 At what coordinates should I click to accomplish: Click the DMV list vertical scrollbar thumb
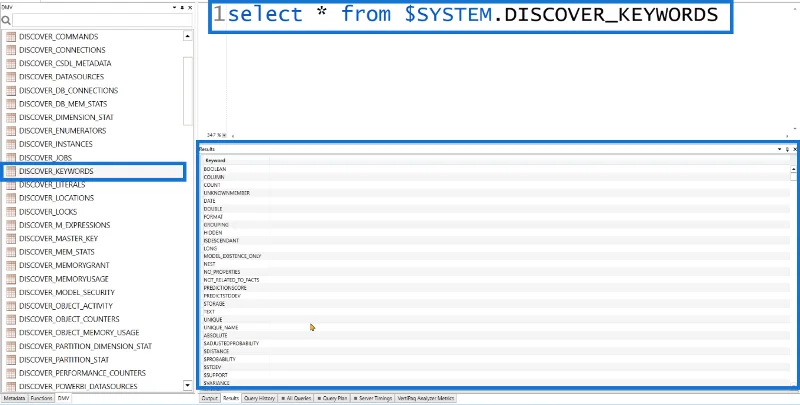188,90
